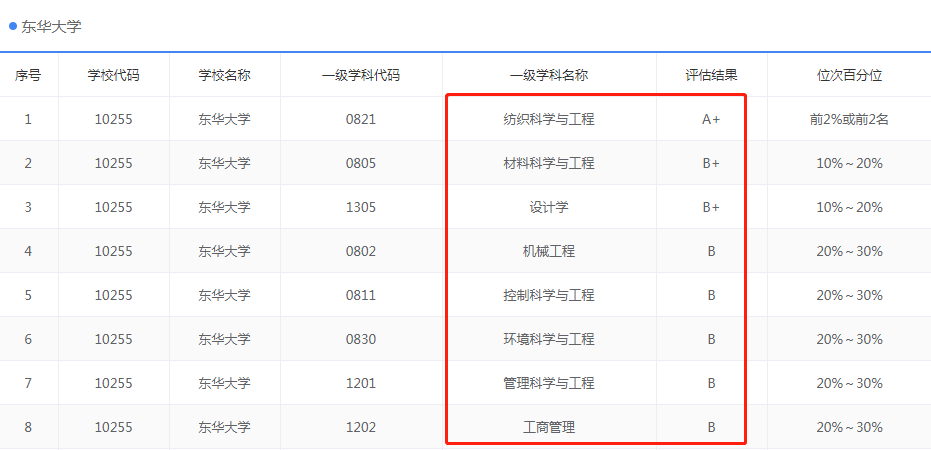Click serial number 1 in first row
Image resolution: width=931 pixels, height=450 pixels.
tap(28, 119)
